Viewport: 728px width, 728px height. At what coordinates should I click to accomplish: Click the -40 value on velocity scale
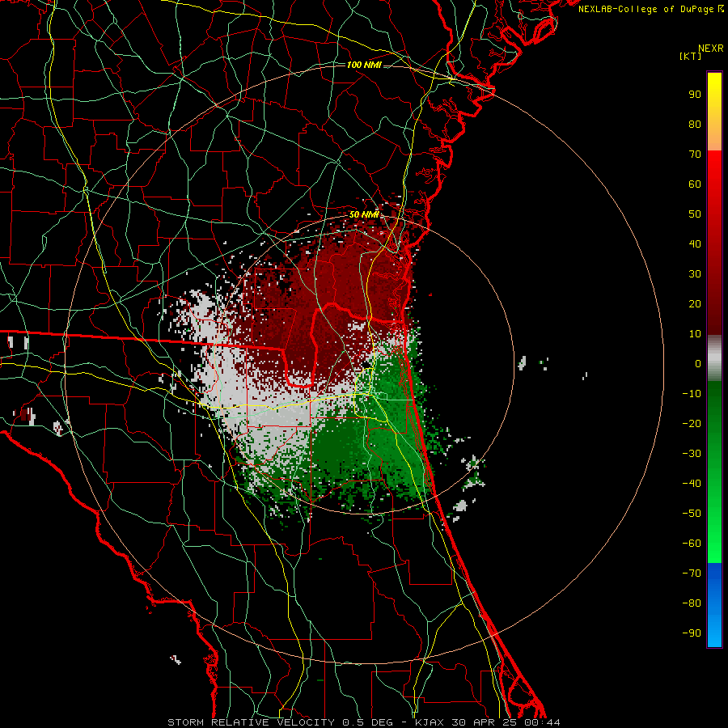click(x=692, y=484)
